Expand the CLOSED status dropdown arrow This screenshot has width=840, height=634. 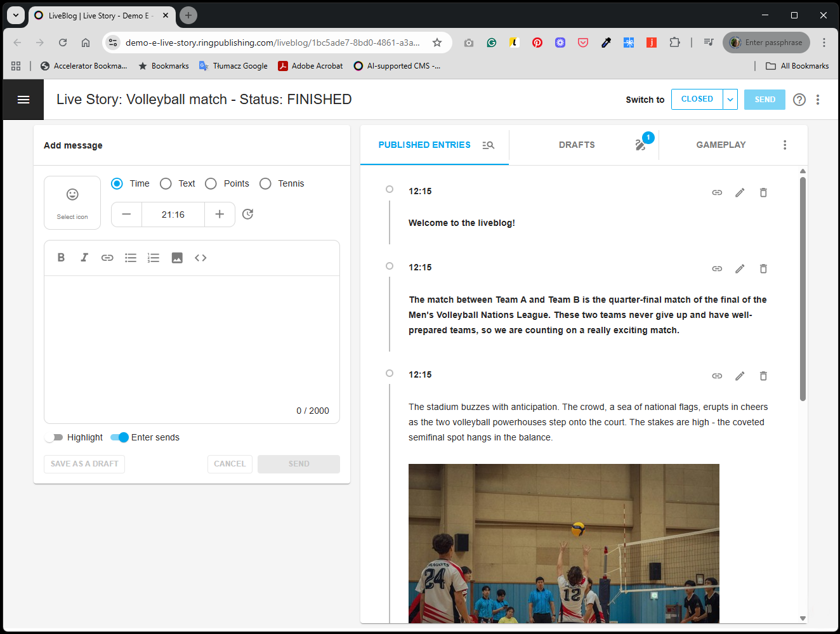[x=730, y=100]
